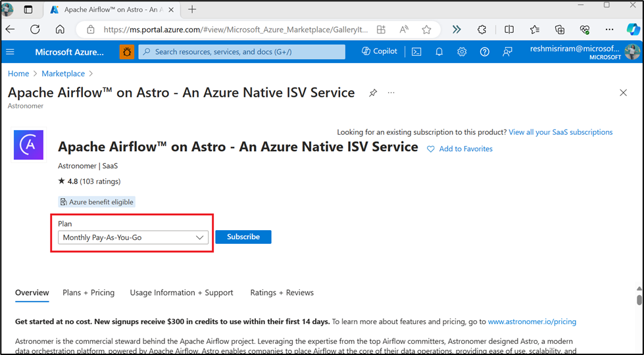Reload the page with Refresh icon

(35, 29)
